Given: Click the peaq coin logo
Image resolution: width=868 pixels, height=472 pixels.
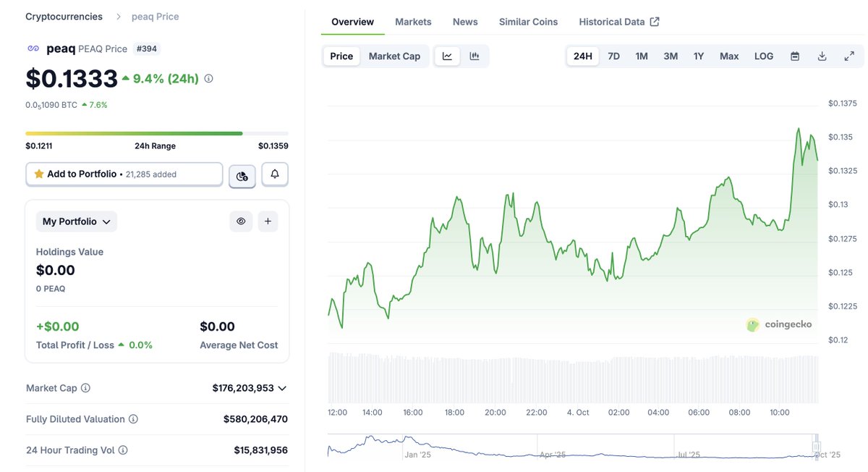Looking at the screenshot, I should pos(33,49).
